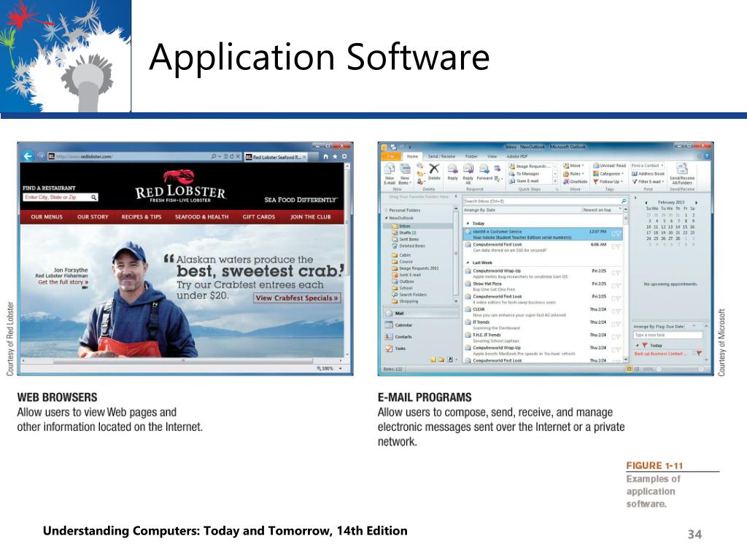This screenshot has height=560, width=747.
Task: Click OUR MENUS in Red Lobster nav
Action: [47, 217]
